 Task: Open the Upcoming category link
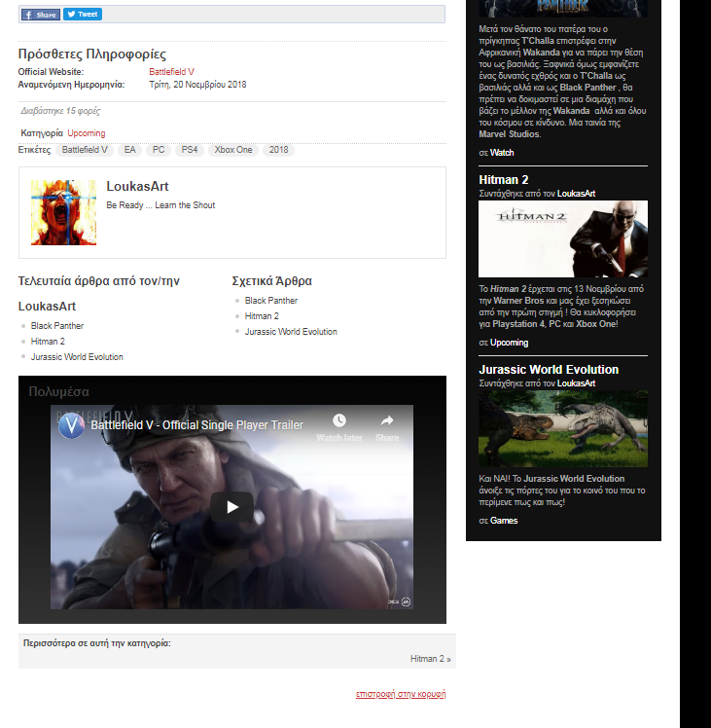pyautogui.click(x=87, y=133)
